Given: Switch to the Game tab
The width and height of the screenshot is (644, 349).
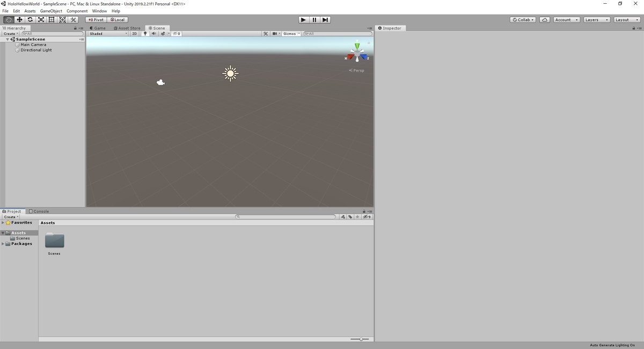Looking at the screenshot, I should click(x=98, y=28).
